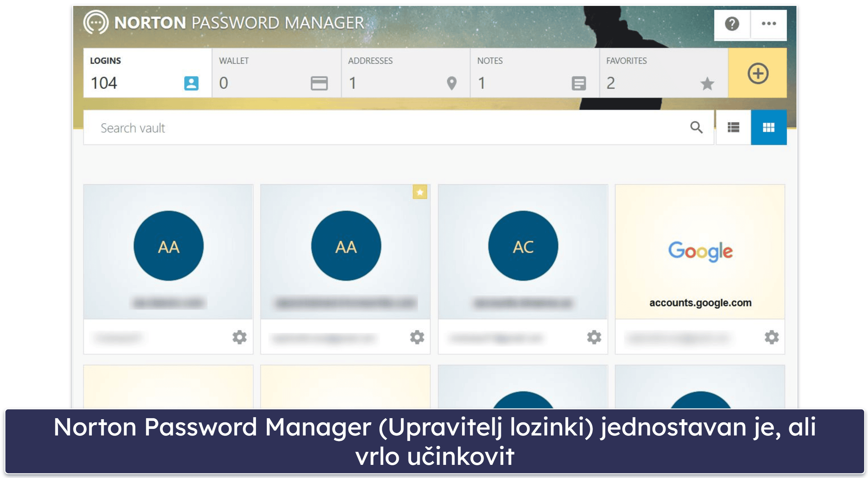This screenshot has height=478, width=868.
Task: Show the Favorites tab
Action: pos(663,73)
